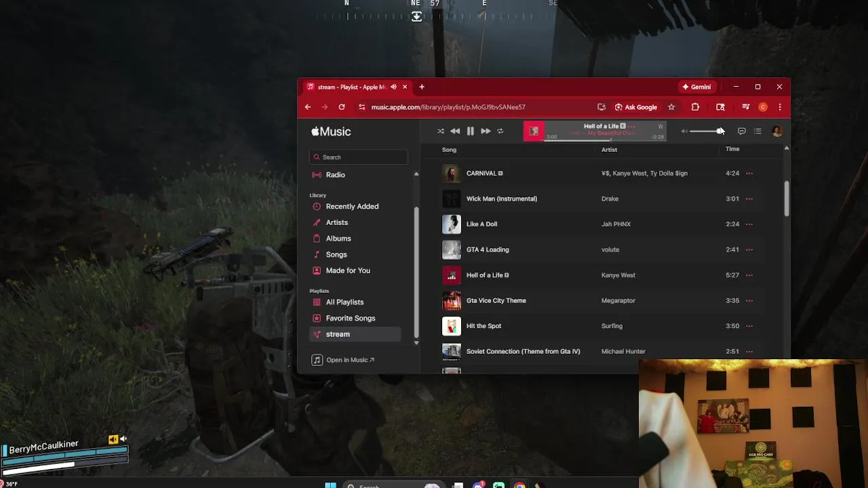
Task: Click the Hit the Spot album thumbnail
Action: [452, 326]
